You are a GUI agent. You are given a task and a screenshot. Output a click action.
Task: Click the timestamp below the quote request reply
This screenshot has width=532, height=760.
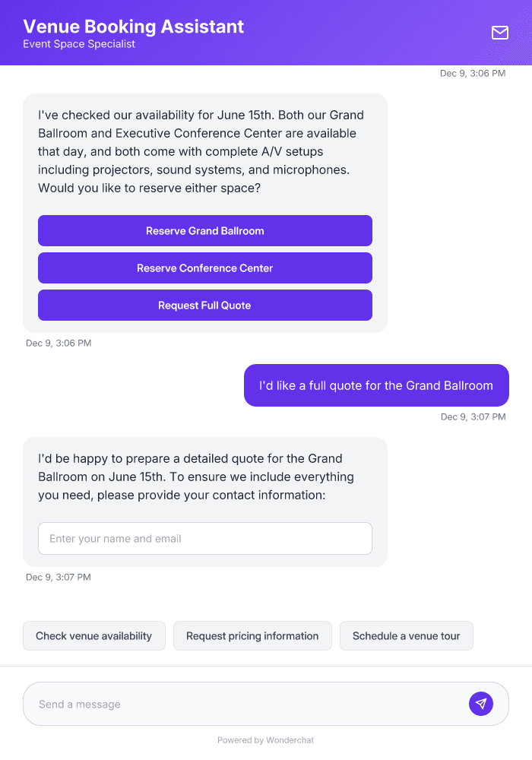click(59, 577)
